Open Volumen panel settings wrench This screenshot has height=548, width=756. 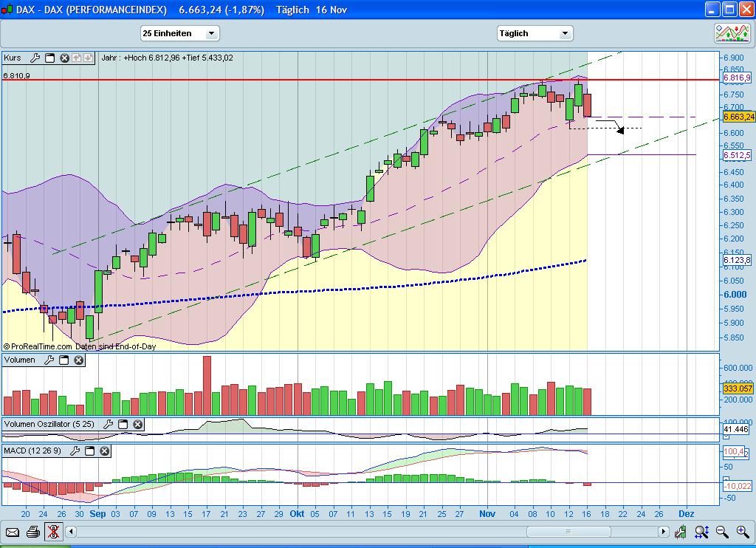(49, 360)
